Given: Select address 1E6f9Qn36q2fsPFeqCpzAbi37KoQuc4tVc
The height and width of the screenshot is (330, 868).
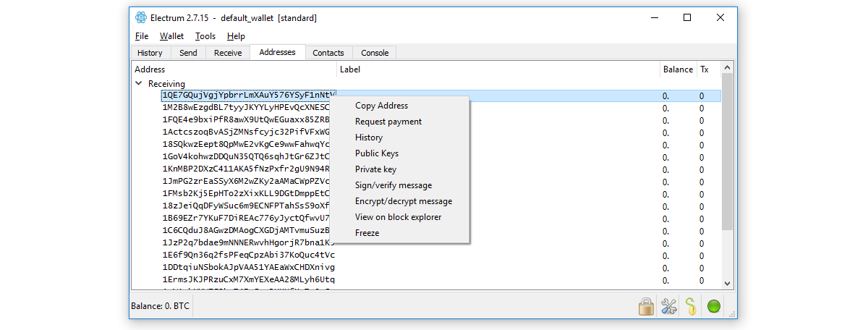Looking at the screenshot, I should 249,255.
